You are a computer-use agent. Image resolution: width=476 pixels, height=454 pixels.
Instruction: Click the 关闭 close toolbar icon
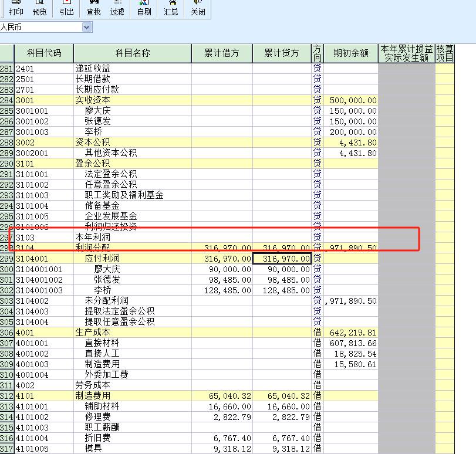198,8
